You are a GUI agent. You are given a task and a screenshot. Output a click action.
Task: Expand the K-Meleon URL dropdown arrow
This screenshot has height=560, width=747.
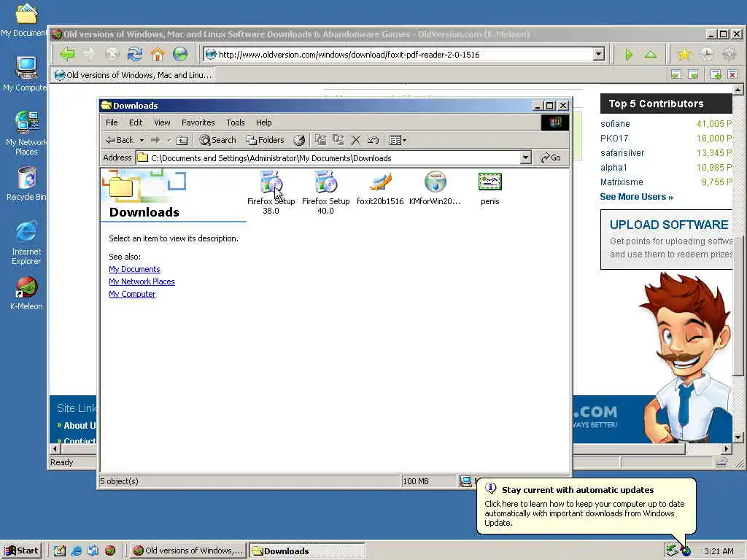point(599,54)
